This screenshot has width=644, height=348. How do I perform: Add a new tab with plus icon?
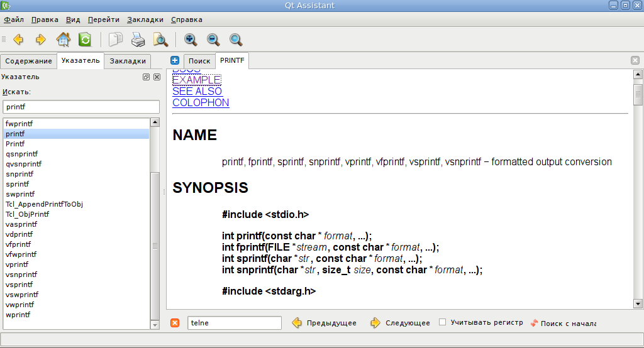[x=175, y=60]
